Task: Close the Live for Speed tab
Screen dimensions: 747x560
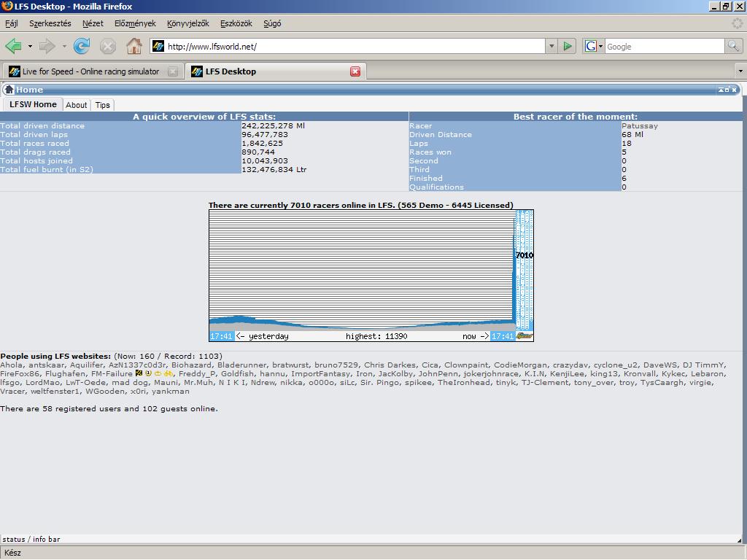Action: [x=172, y=71]
